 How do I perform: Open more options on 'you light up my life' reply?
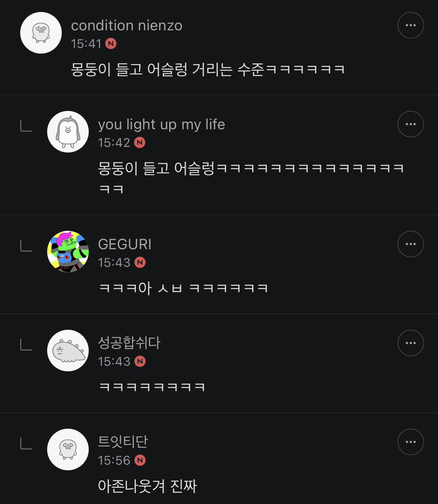pos(410,124)
